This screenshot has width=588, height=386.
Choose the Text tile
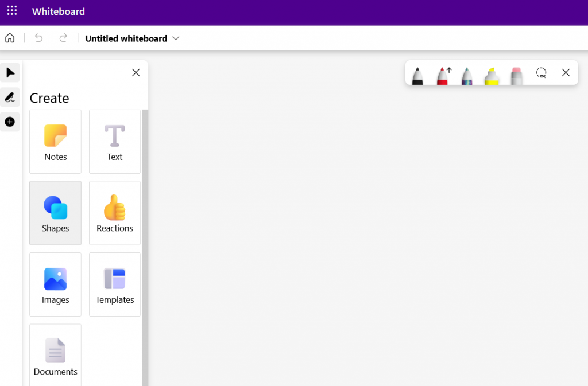[115, 142]
